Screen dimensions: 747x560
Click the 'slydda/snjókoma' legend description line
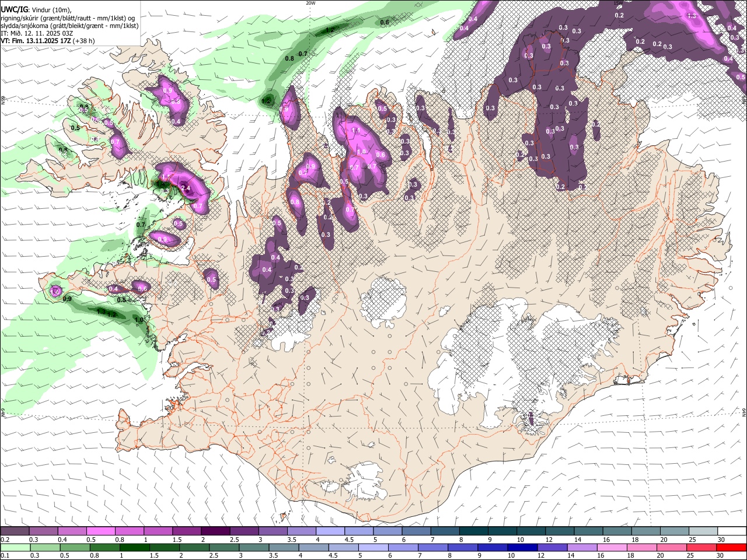point(69,26)
